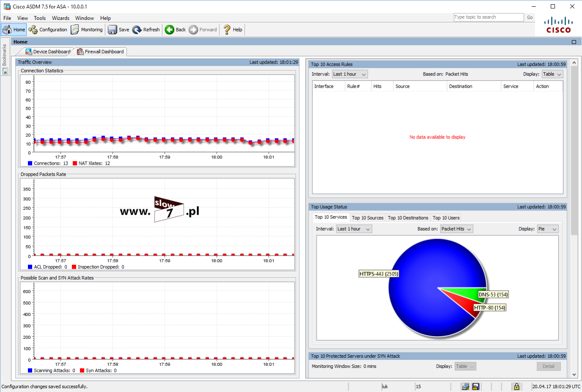The height and width of the screenshot is (392, 582).
Task: Switch to Top 10 Sources tab
Action: pos(368,218)
